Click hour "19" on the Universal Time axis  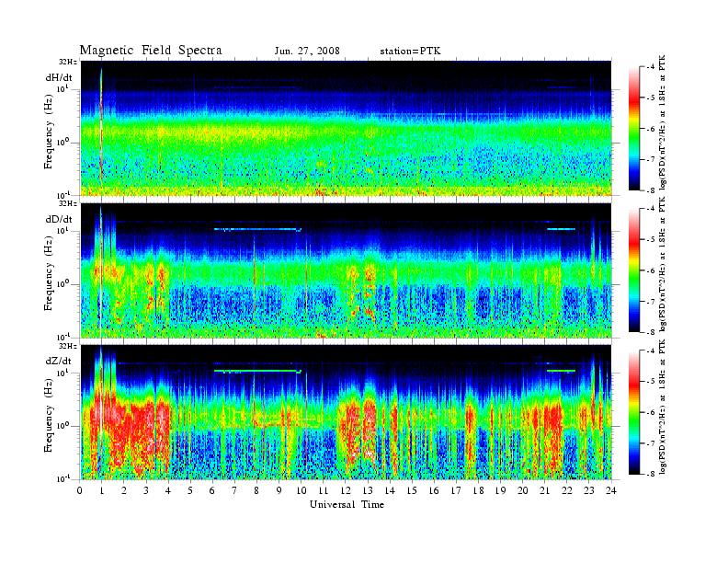click(500, 491)
